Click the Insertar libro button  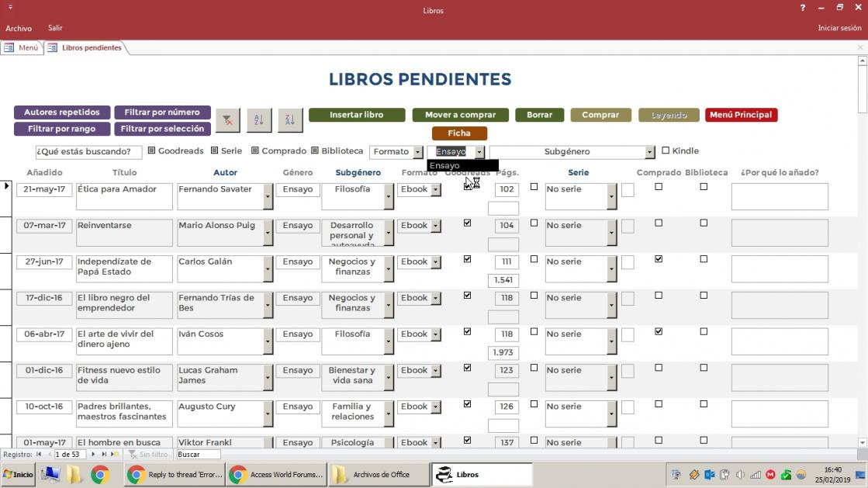pyautogui.click(x=357, y=116)
